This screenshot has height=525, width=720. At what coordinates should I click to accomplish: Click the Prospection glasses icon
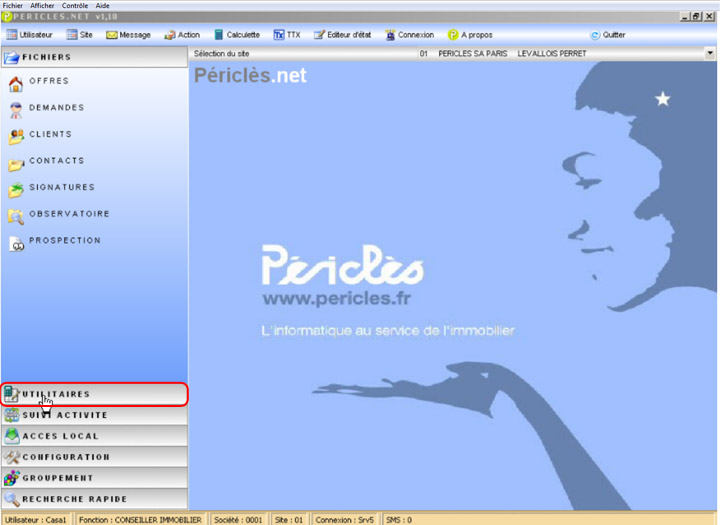16,242
